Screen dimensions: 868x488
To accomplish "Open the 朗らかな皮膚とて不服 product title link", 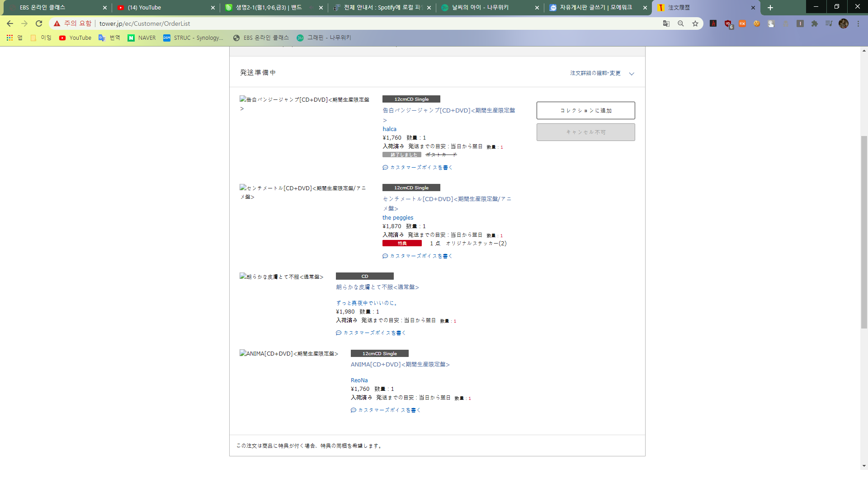I will 377,287.
